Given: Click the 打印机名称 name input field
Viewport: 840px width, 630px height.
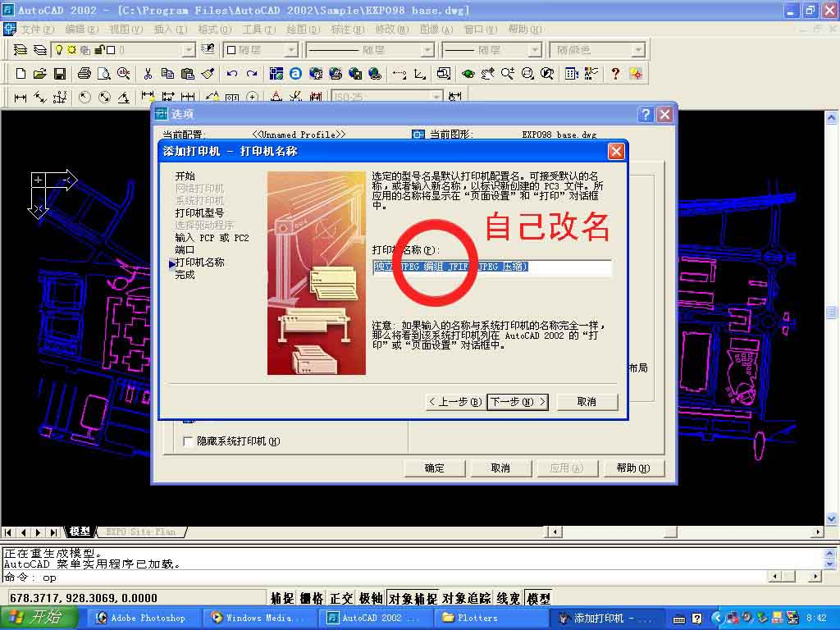Looking at the screenshot, I should (492, 267).
